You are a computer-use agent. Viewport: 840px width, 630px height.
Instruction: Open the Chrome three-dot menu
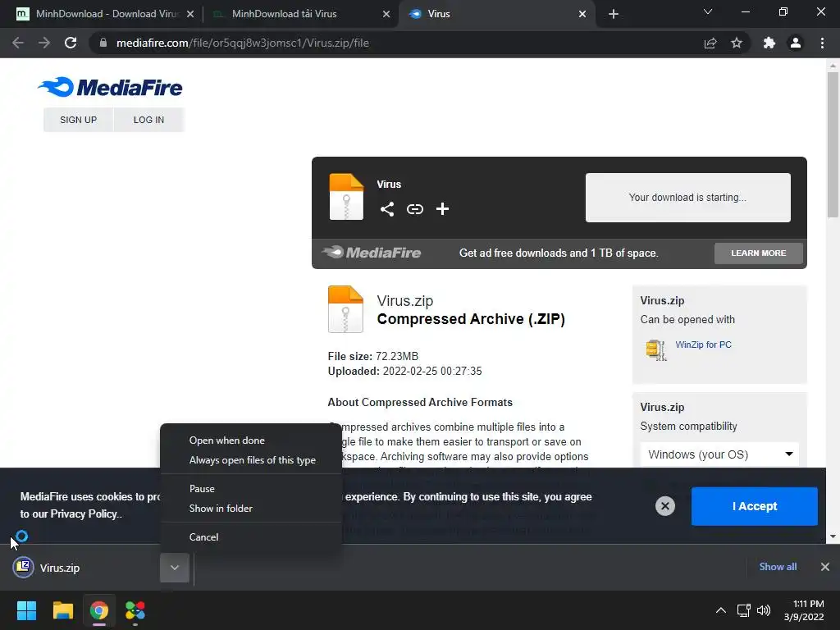[x=822, y=43]
